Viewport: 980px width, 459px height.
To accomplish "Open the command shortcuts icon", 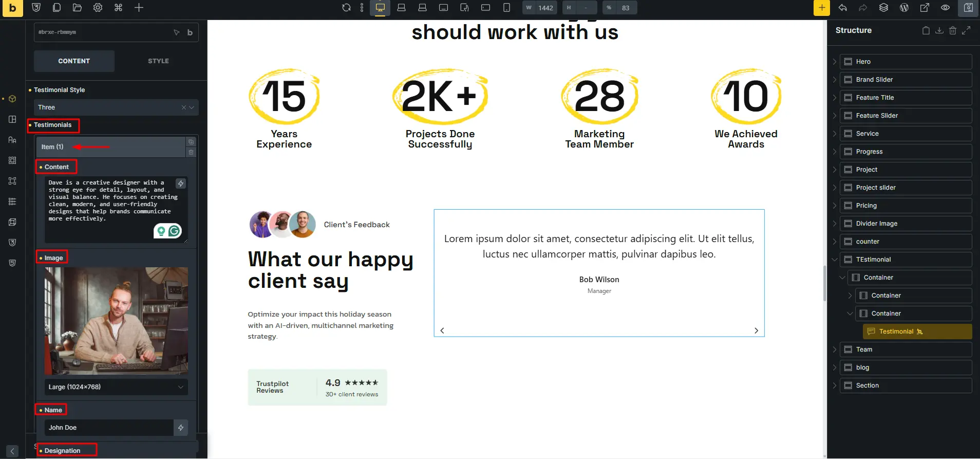I will click(118, 8).
